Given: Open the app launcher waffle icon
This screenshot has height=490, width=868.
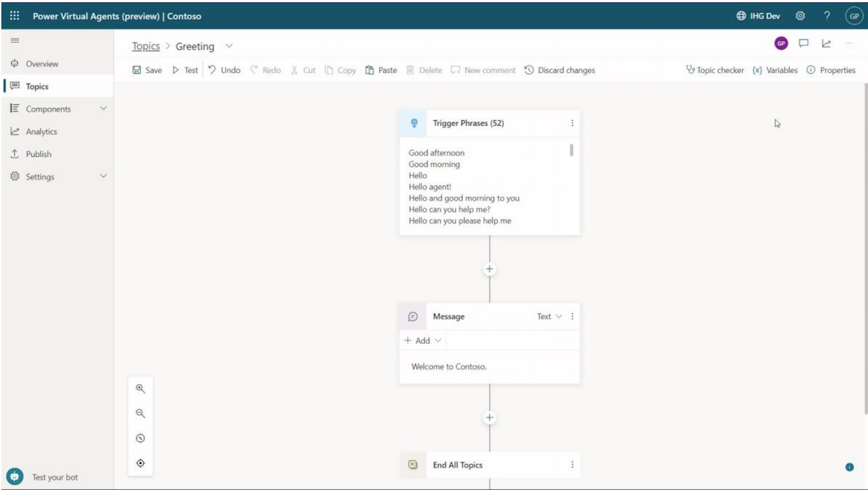Looking at the screenshot, I should tap(13, 15).
